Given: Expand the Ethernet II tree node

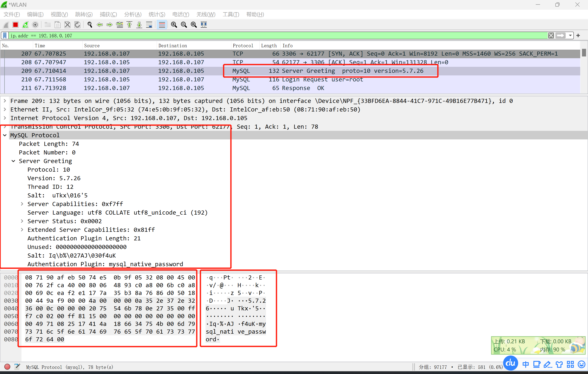Looking at the screenshot, I should click(x=5, y=109).
